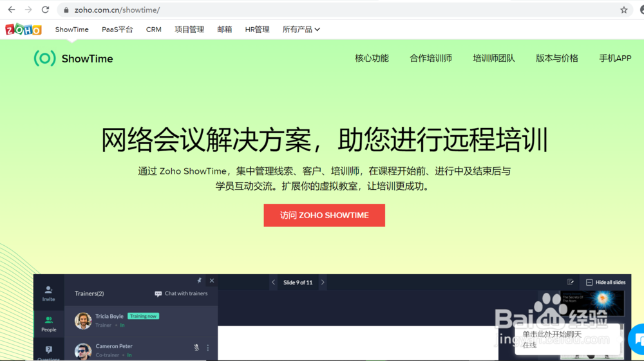The image size is (644, 361).
Task: Click the 单击此处开始聊天 chat popup
Action: [x=567, y=339]
